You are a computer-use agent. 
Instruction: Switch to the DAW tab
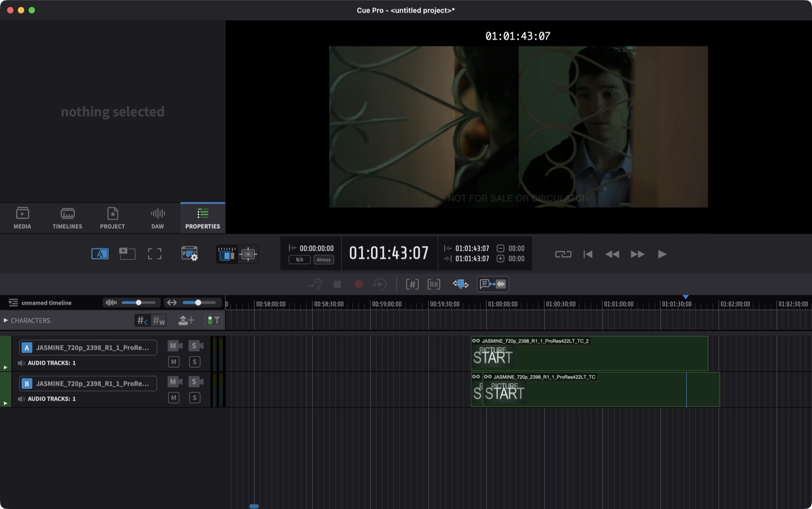pyautogui.click(x=157, y=218)
